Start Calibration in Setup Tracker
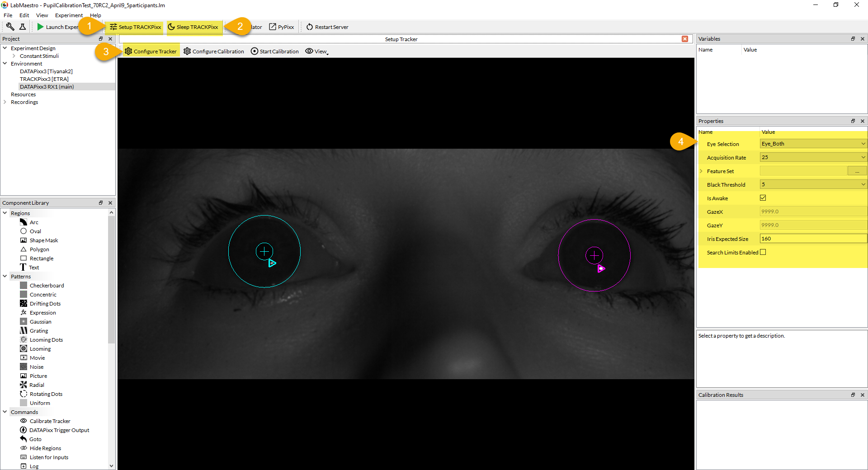Viewport: 868px width, 470px height. (275, 52)
